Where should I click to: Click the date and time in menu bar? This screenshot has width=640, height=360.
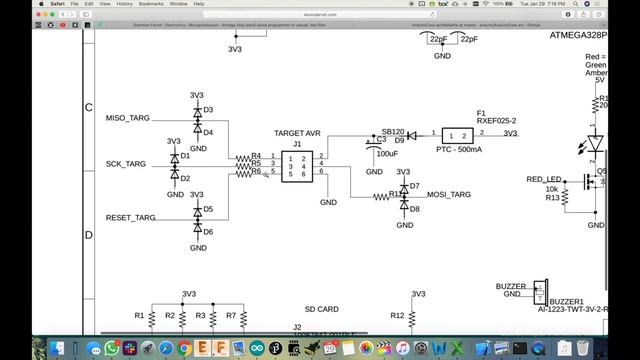click(x=542, y=4)
